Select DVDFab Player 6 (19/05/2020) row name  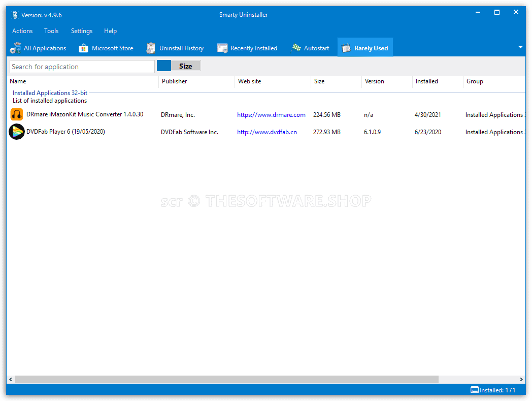point(65,132)
